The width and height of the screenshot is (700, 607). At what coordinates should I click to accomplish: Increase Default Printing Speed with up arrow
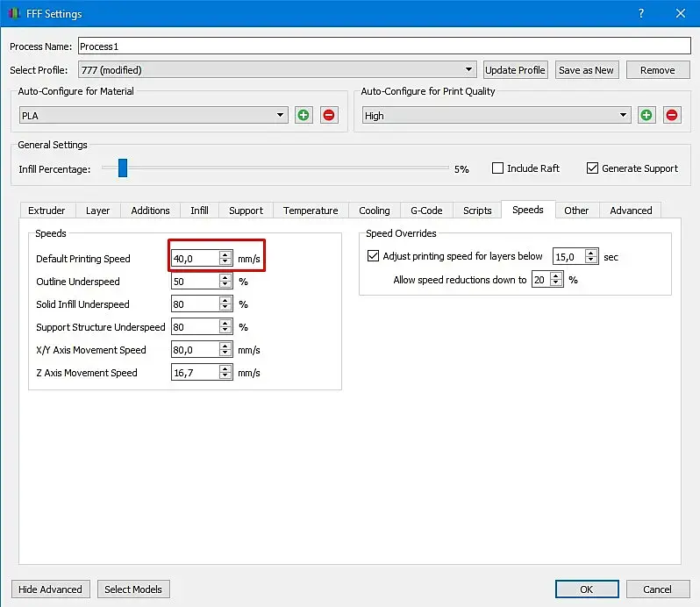point(225,254)
